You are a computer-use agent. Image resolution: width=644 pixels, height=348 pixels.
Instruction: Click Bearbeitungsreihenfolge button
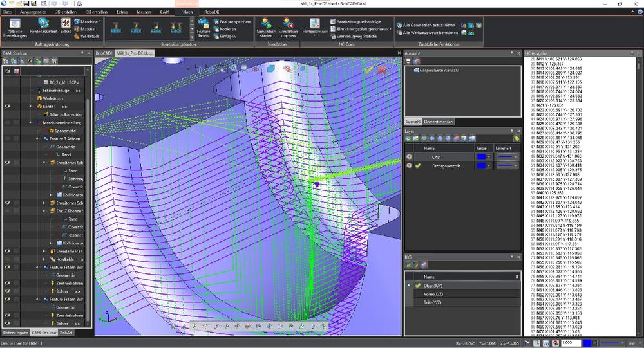coord(358,21)
